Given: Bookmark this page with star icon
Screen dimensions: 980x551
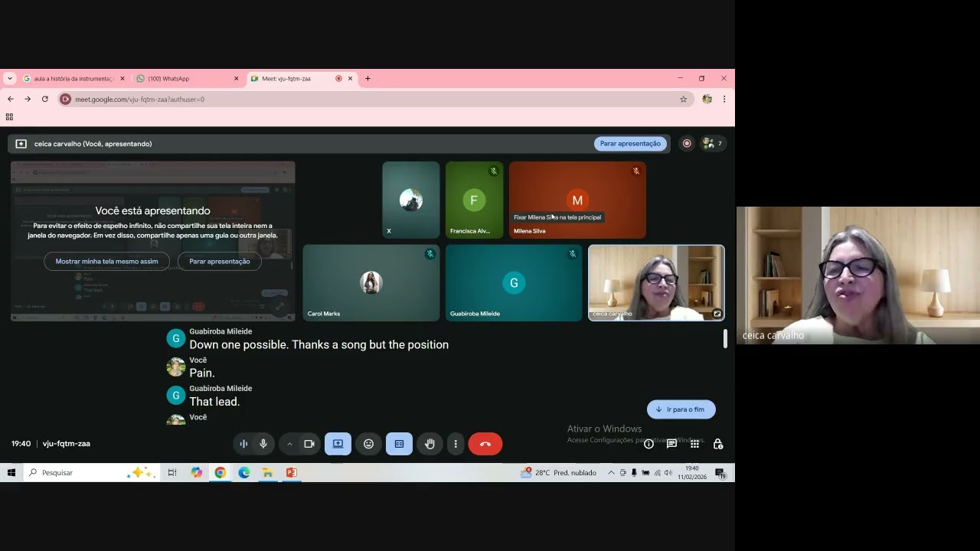Looking at the screenshot, I should (683, 99).
